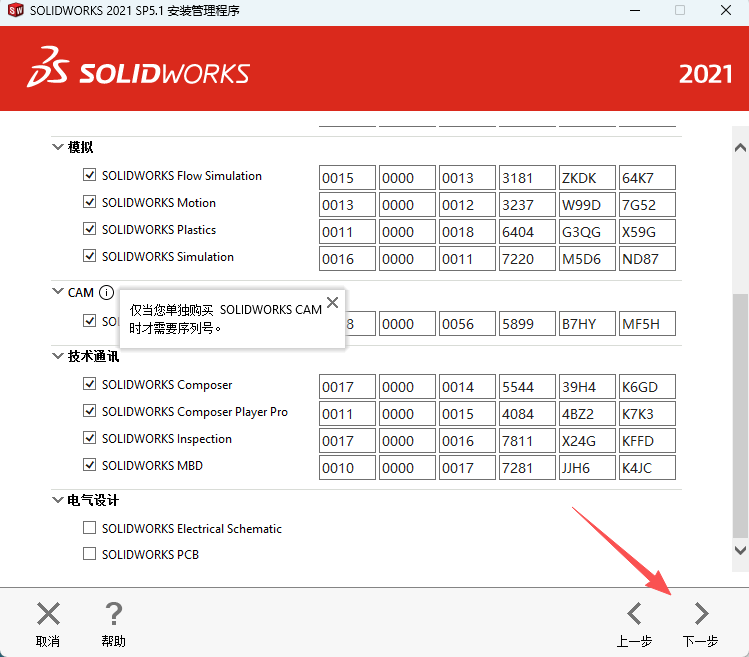Enable SOLIDWORKS Electrical Schematic
The width and height of the screenshot is (749, 657).
click(x=89, y=528)
